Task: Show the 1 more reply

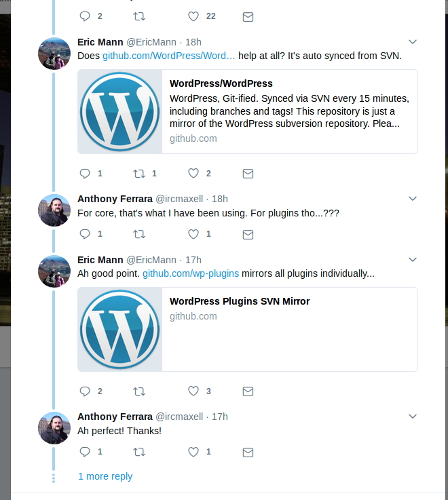Action: pyautogui.click(x=105, y=476)
